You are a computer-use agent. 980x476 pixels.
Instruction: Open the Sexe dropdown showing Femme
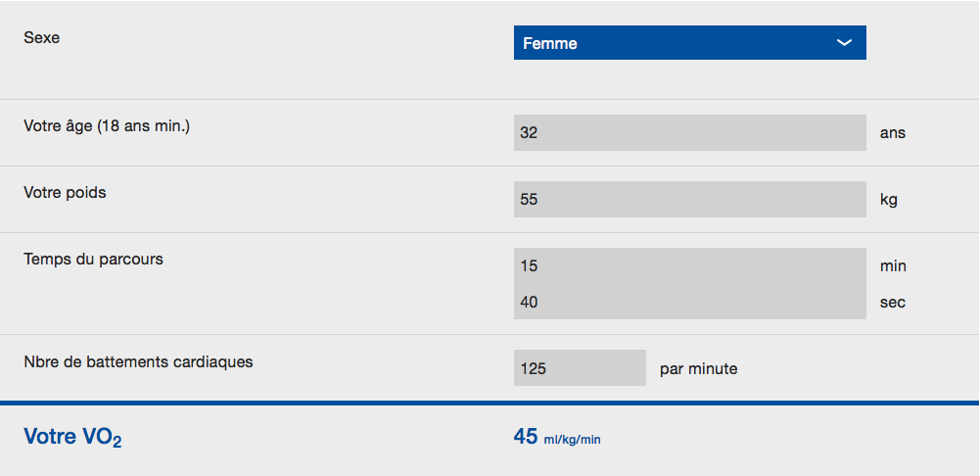pos(690,42)
